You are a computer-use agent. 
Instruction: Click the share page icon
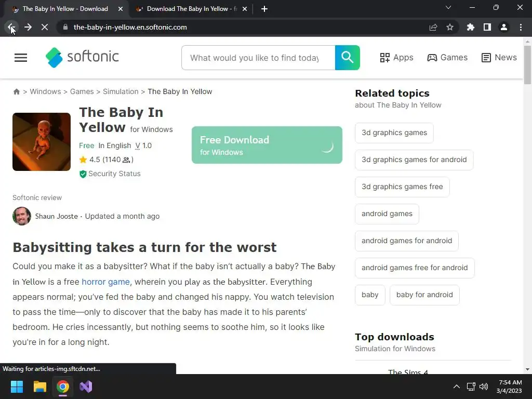pyautogui.click(x=433, y=27)
